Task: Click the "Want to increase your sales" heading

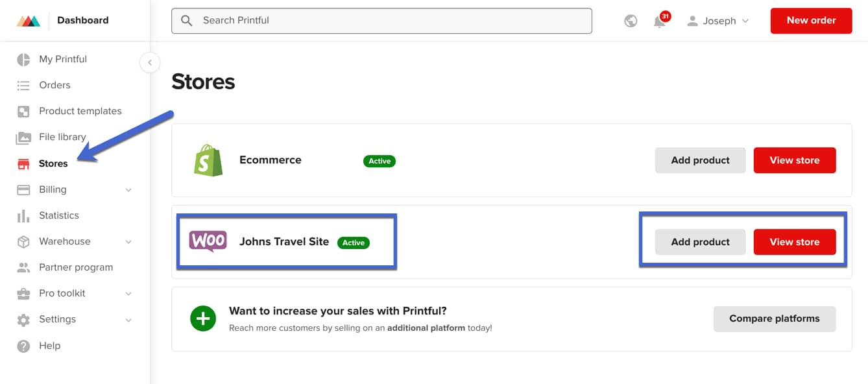Action: click(x=338, y=311)
